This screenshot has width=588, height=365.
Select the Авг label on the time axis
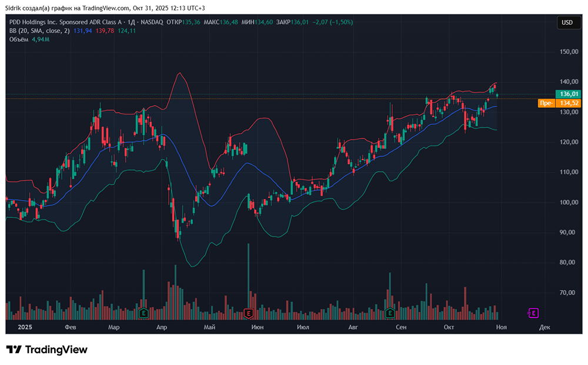pyautogui.click(x=353, y=327)
